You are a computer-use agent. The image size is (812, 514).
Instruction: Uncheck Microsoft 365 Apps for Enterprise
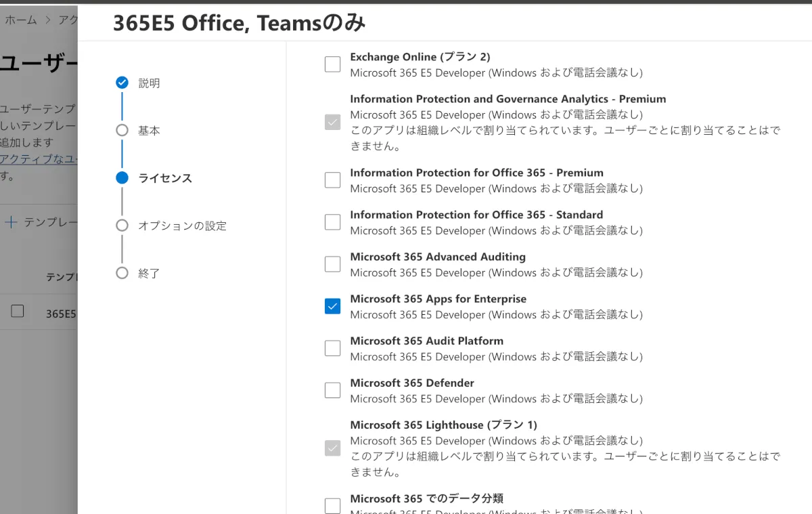(332, 306)
